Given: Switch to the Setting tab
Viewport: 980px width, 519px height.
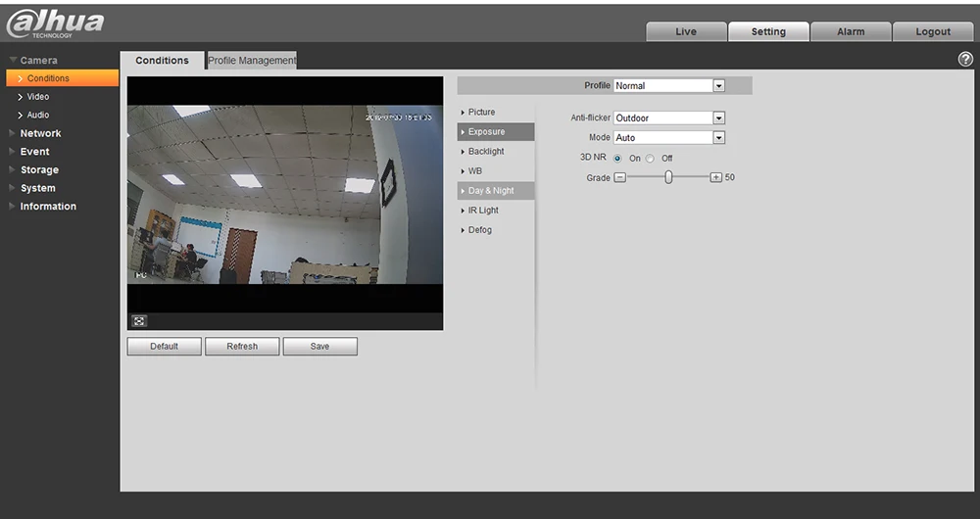Looking at the screenshot, I should coord(768,31).
